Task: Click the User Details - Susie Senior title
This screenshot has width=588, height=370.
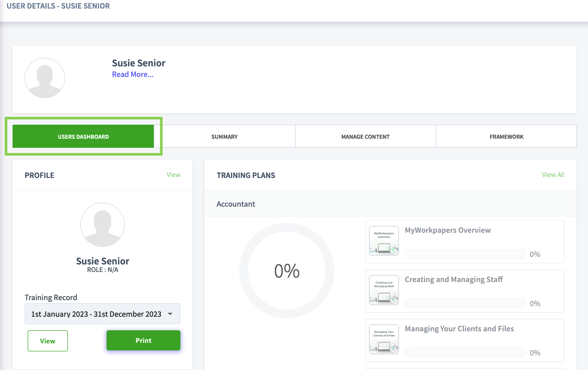Action: (x=58, y=6)
